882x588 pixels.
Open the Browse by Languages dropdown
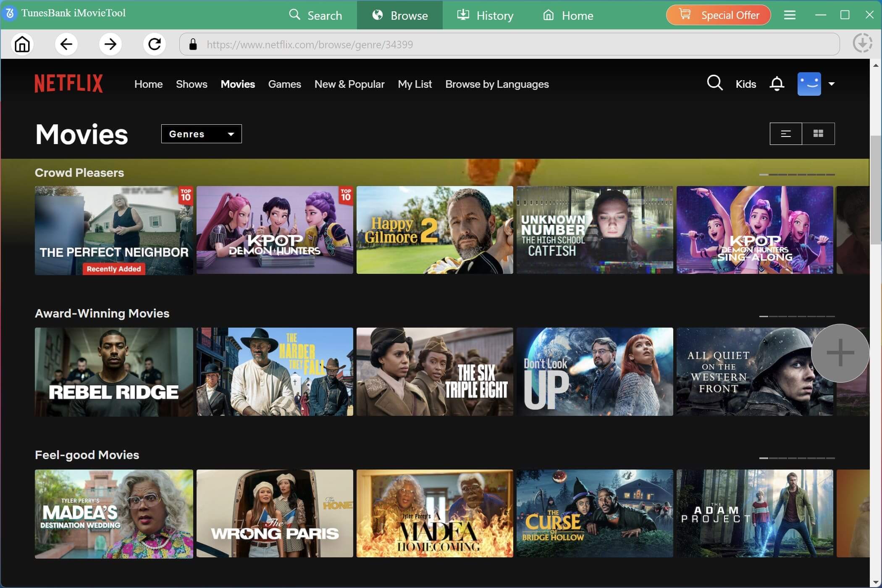[497, 84]
